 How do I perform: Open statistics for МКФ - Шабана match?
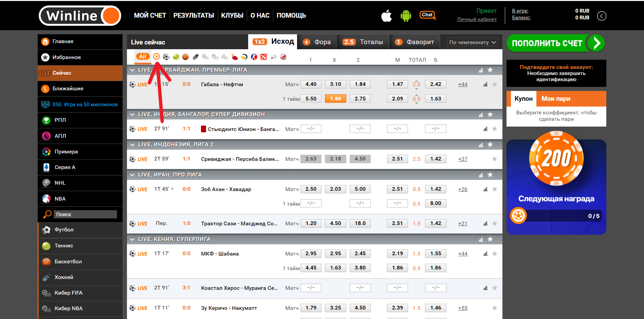point(485,254)
